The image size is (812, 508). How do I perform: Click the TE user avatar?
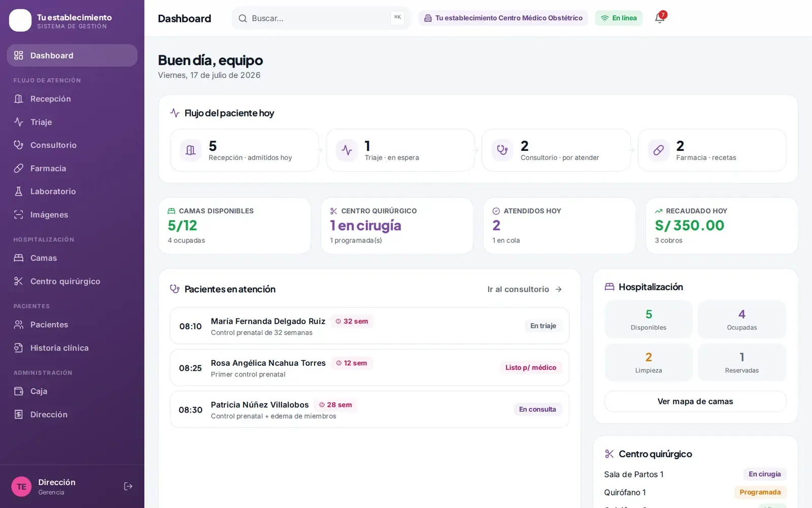point(21,487)
